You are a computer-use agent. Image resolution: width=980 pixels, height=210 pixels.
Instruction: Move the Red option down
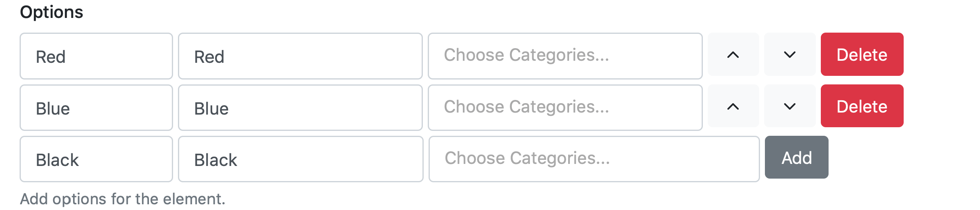click(790, 55)
